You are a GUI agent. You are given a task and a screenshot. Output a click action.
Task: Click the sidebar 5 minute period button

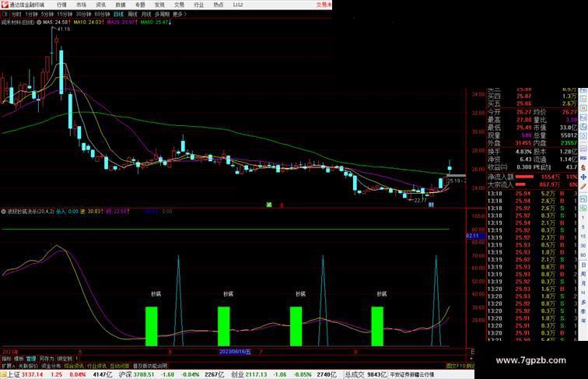[x=583, y=227]
